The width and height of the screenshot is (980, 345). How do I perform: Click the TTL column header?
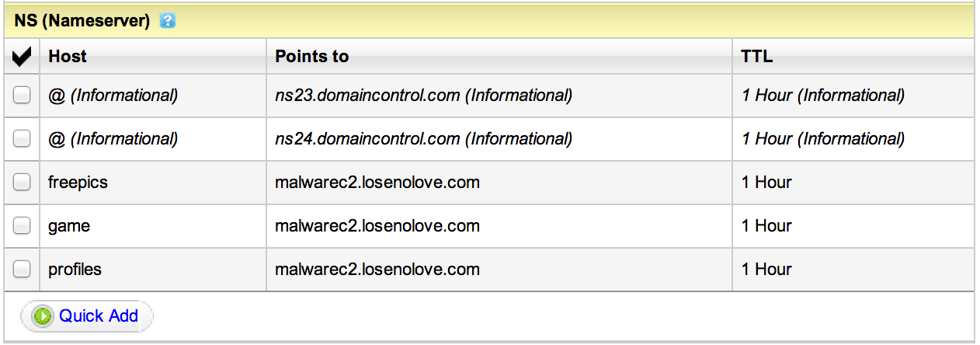pyautogui.click(x=757, y=57)
